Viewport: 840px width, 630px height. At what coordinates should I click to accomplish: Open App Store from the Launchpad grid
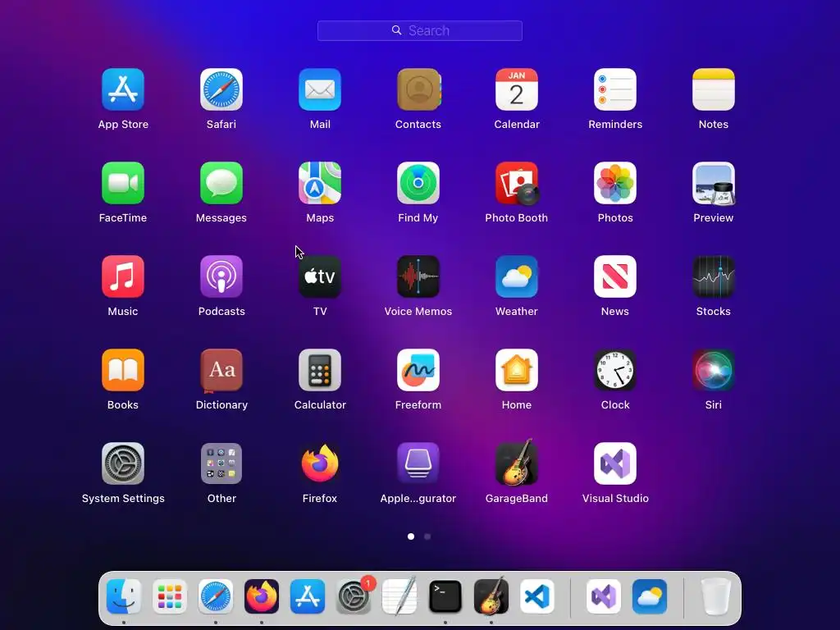tap(123, 89)
